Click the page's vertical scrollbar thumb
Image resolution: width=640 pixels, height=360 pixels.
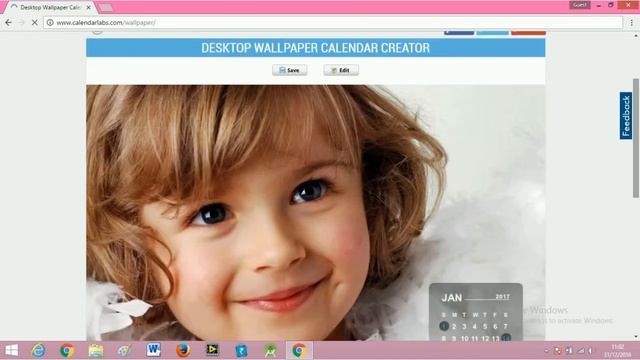coord(636,138)
